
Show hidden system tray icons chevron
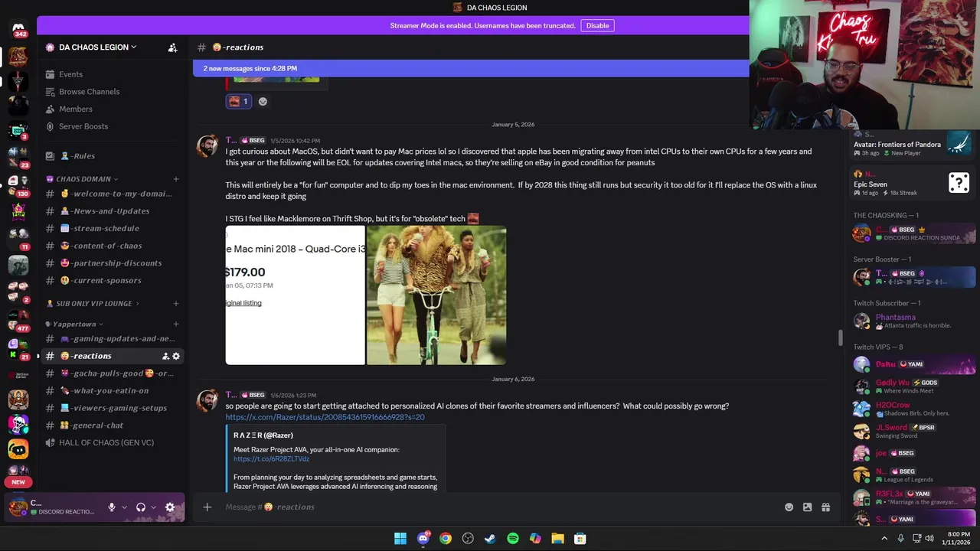pyautogui.click(x=884, y=539)
